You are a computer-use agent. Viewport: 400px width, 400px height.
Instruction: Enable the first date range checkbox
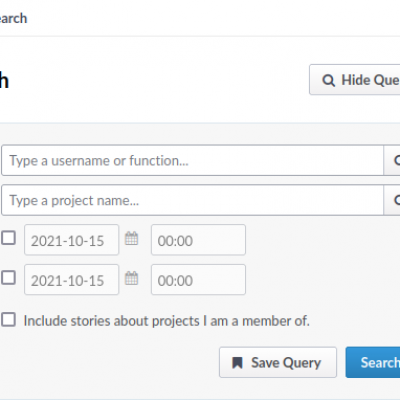pos(8,238)
